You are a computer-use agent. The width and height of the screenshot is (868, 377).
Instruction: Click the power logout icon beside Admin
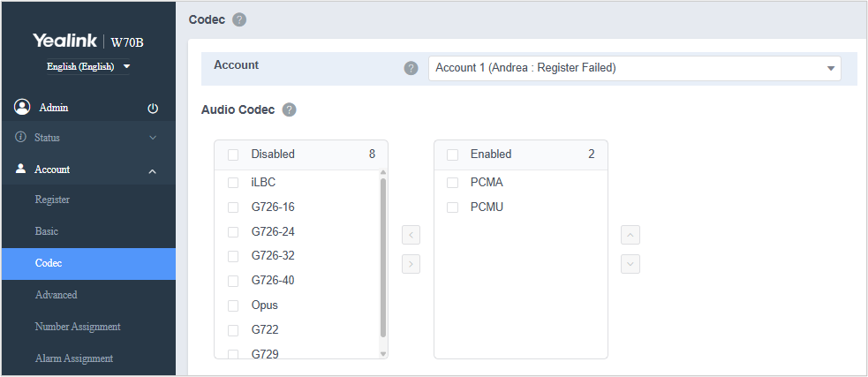click(x=153, y=108)
